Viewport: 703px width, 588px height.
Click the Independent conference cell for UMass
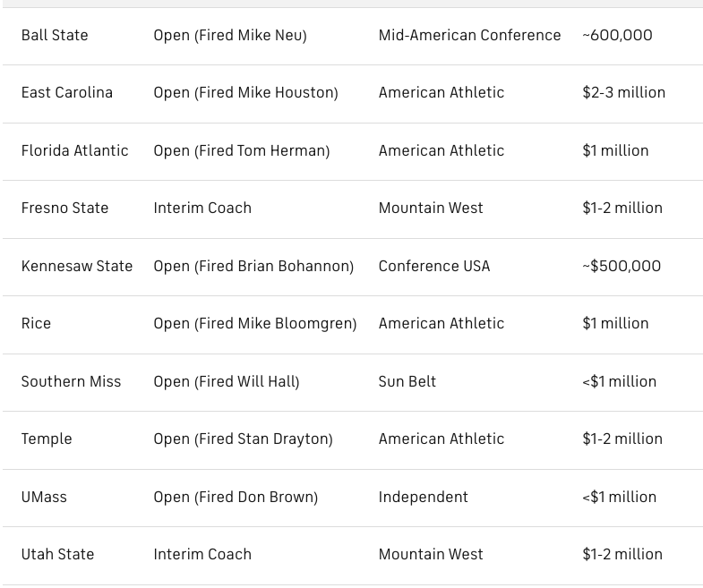pyautogui.click(x=424, y=497)
